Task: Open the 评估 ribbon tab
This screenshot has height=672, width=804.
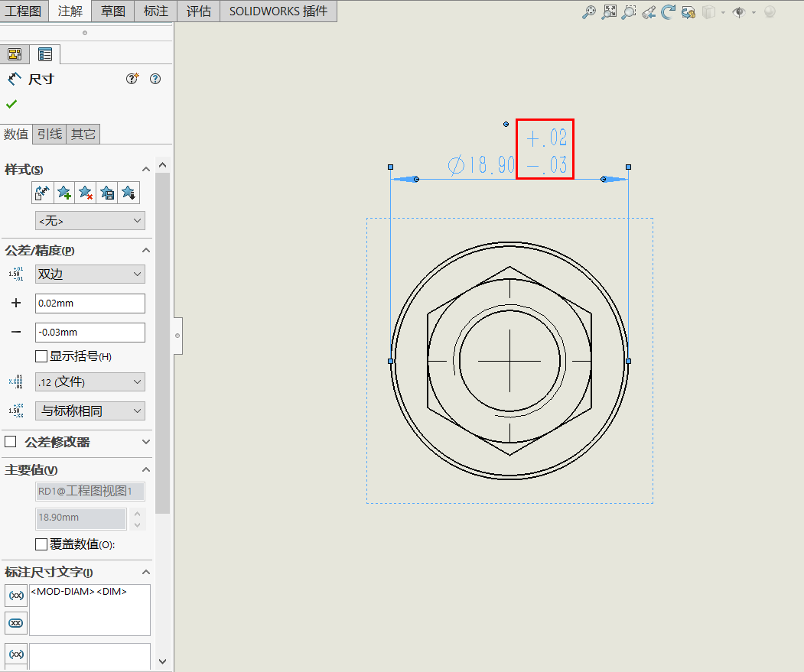Action: 198,11
